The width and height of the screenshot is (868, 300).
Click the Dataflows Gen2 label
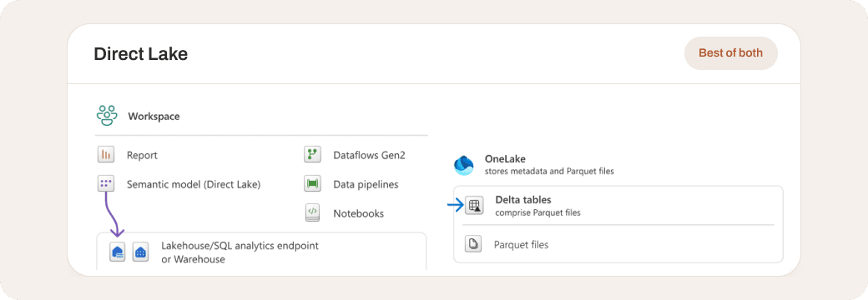click(x=369, y=155)
